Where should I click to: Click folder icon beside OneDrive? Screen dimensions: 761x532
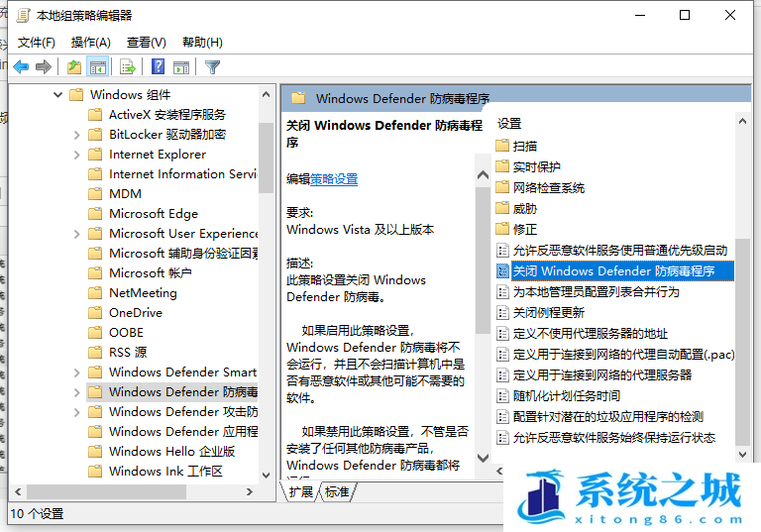pos(95,312)
